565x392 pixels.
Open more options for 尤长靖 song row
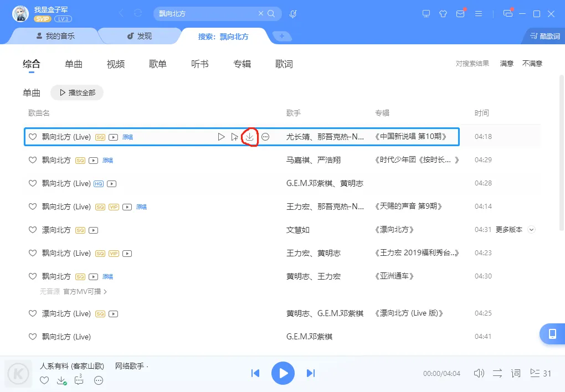click(265, 137)
